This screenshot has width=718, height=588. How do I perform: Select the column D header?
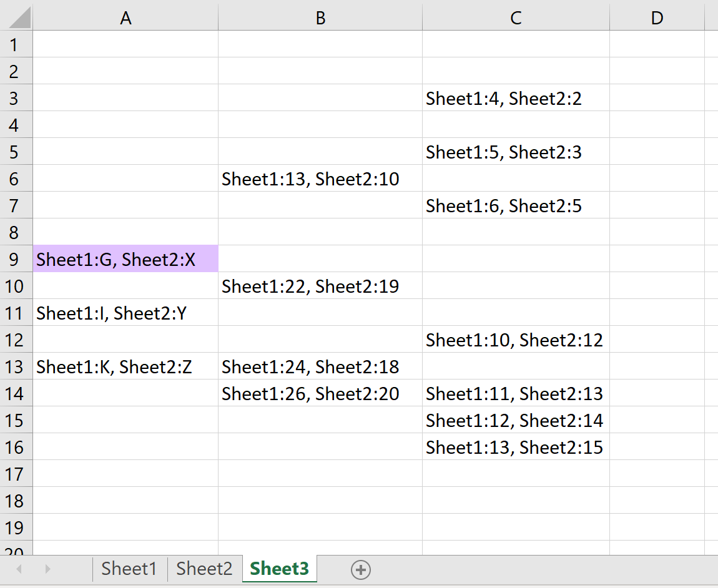[x=657, y=17]
